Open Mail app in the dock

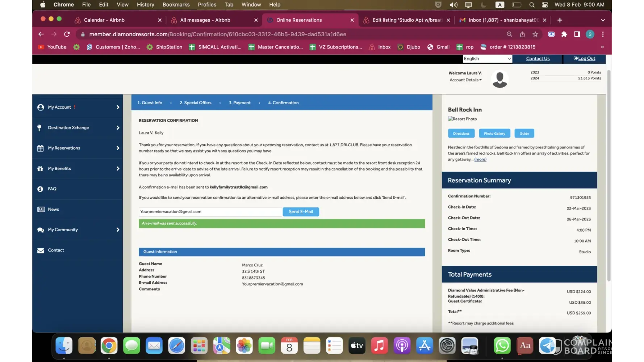(154, 346)
